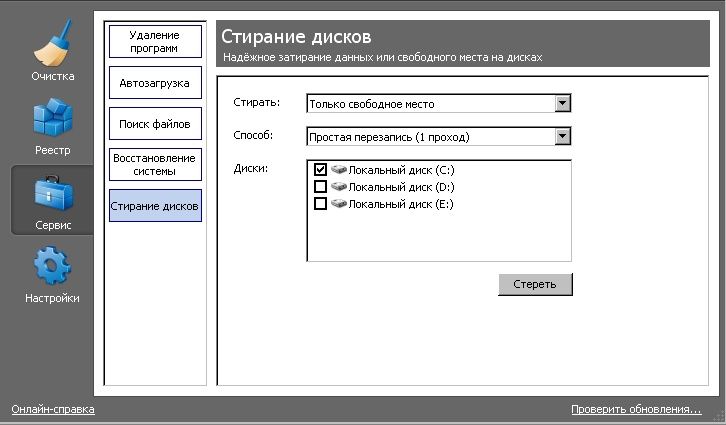Switch to Автозагрузка tab
This screenshot has height=425, width=726.
click(155, 83)
